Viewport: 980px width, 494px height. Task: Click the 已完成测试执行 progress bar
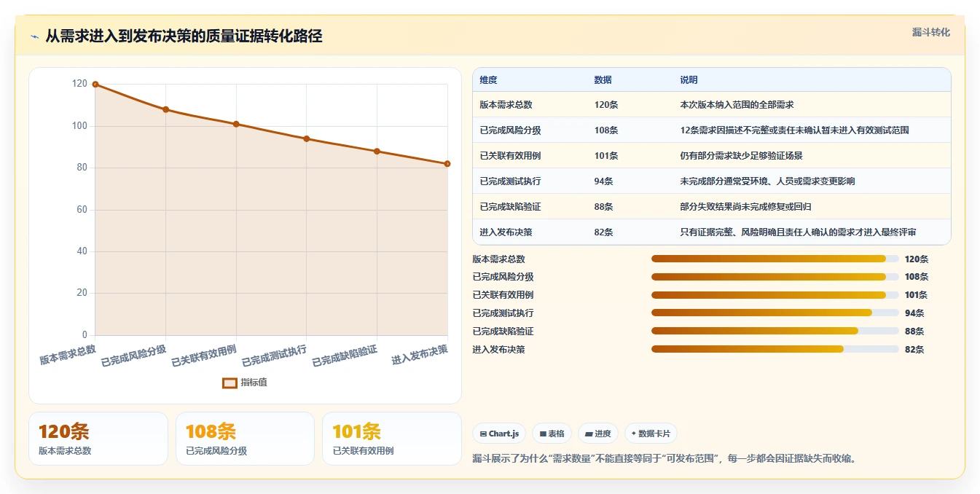point(775,313)
